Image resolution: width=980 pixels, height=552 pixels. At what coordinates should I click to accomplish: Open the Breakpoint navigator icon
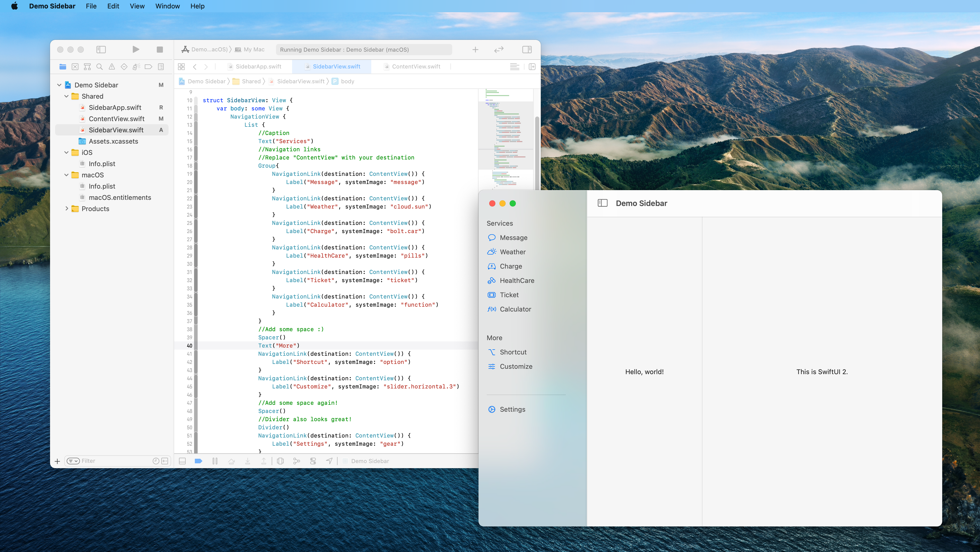(x=148, y=67)
